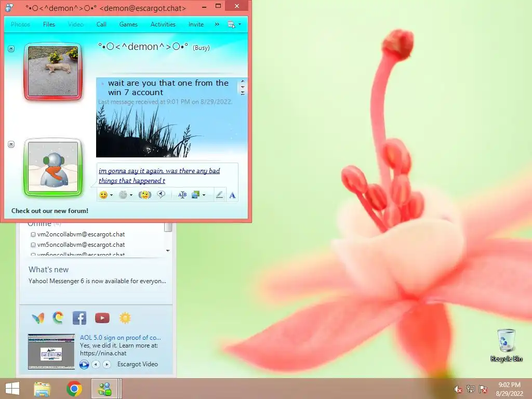Click the 'What's new' heading
This screenshot has width=532, height=399.
48,270
